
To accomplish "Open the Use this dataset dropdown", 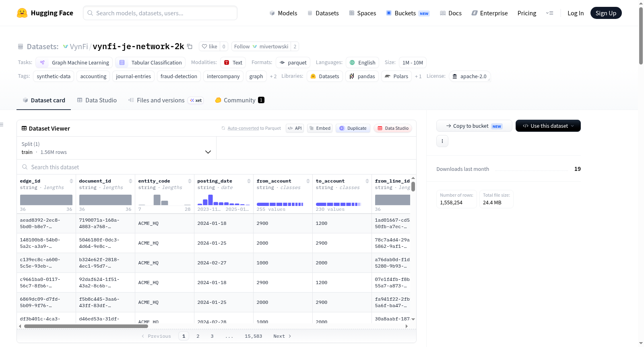I will (x=548, y=126).
